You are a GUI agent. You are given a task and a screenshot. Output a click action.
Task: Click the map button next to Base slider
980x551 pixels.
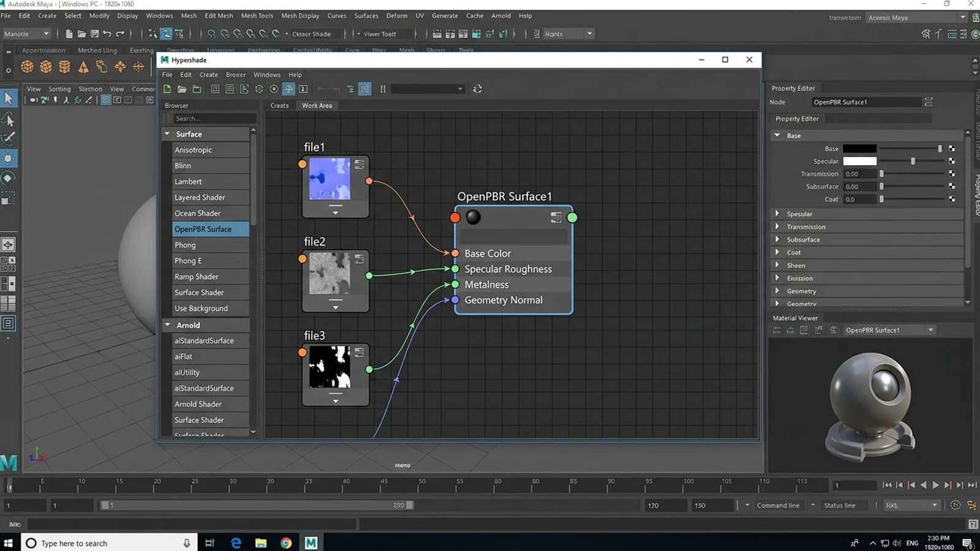pos(952,148)
